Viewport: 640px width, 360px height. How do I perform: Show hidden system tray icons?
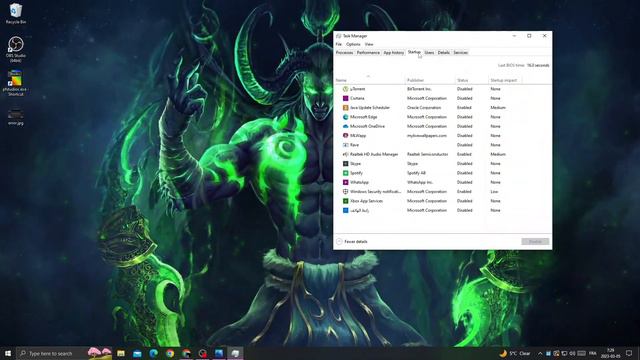tap(540, 353)
